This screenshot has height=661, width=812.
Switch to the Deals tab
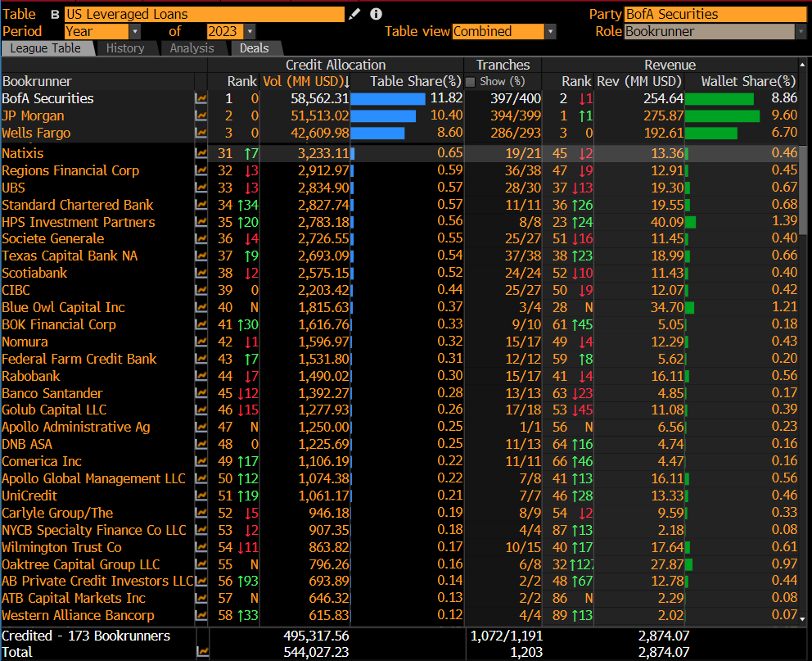click(255, 48)
